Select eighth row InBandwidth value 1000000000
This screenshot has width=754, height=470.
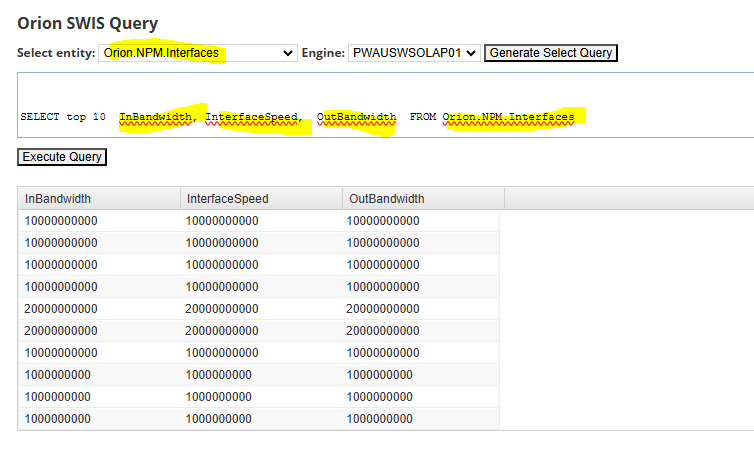coord(58,375)
